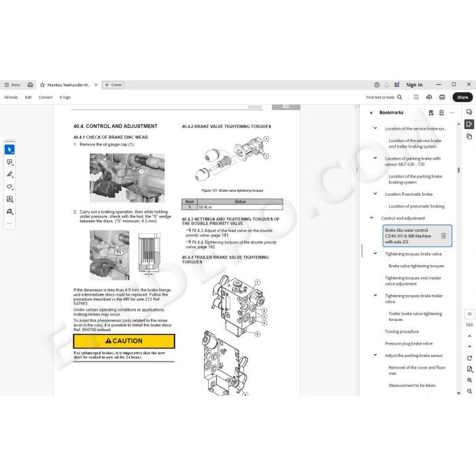Close the Bookmarks panel
This screenshot has width=476, height=476.
[x=371, y=113]
